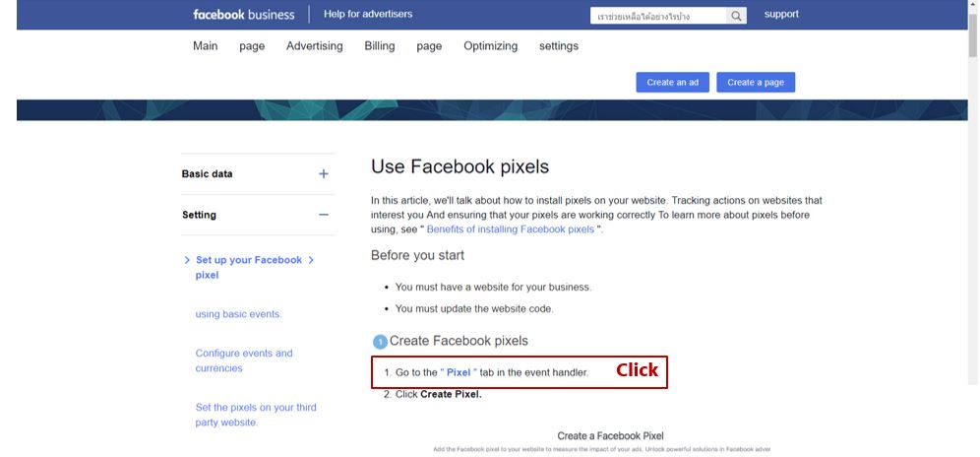The height and width of the screenshot is (457, 980).
Task: Click the Create a page button
Action: click(x=756, y=82)
